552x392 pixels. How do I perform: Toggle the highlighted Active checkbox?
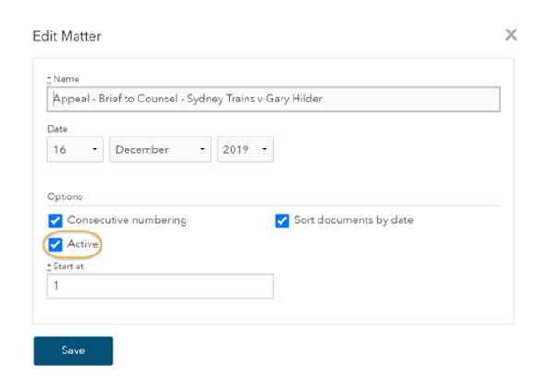[55, 244]
